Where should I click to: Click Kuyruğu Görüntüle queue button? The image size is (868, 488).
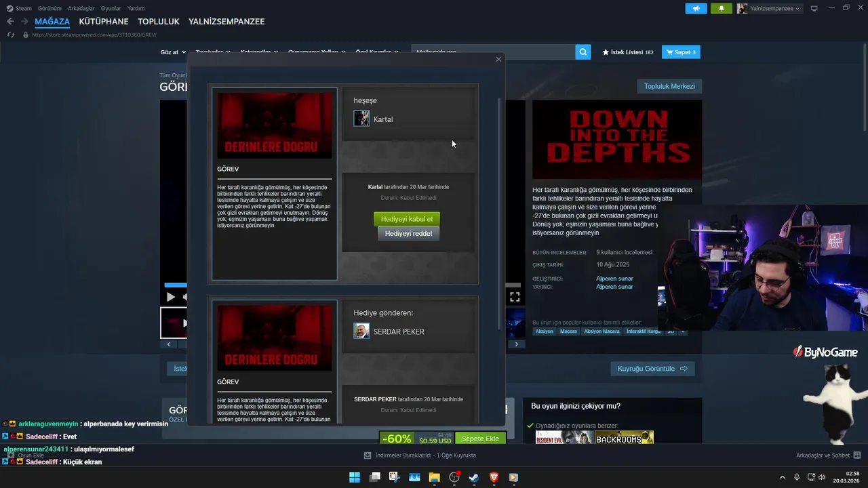pos(652,369)
